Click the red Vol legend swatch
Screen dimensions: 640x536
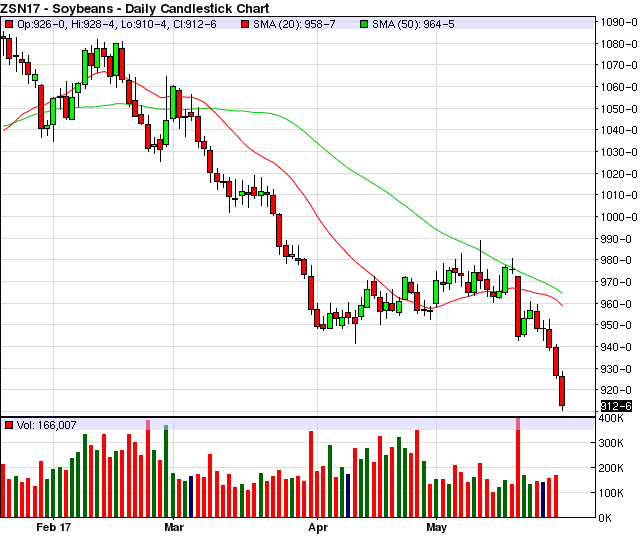(x=8, y=425)
